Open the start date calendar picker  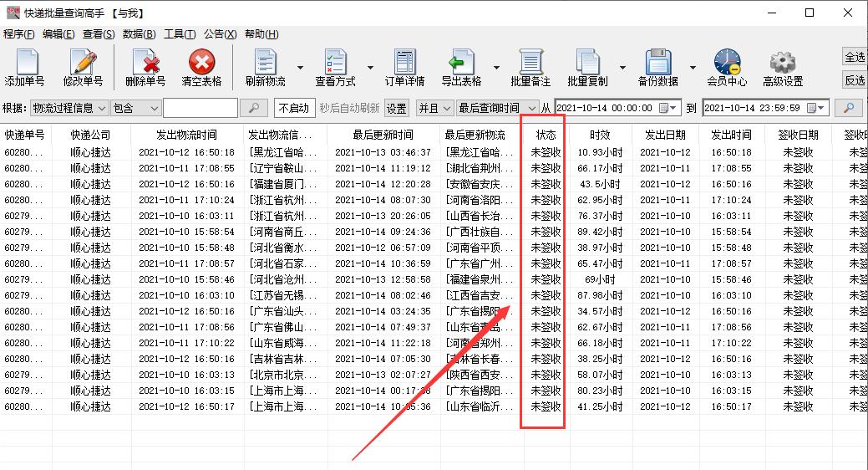point(668,108)
